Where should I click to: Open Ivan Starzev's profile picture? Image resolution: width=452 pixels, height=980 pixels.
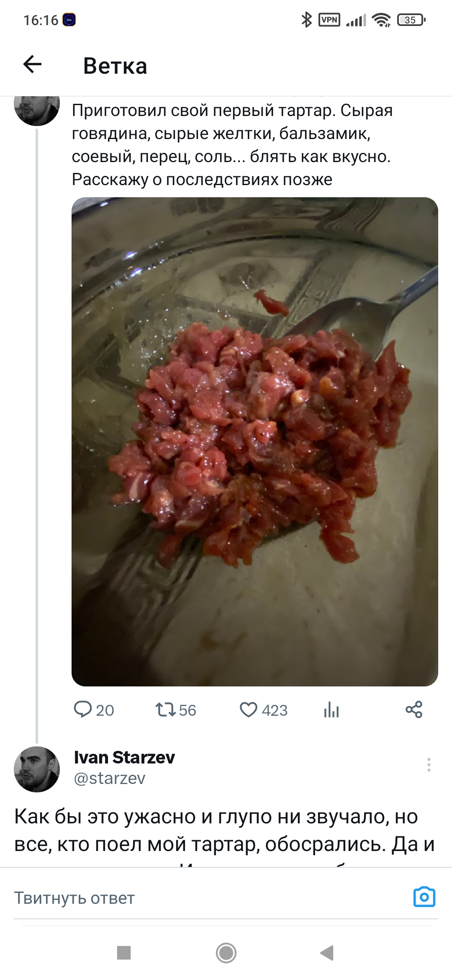[x=37, y=769]
